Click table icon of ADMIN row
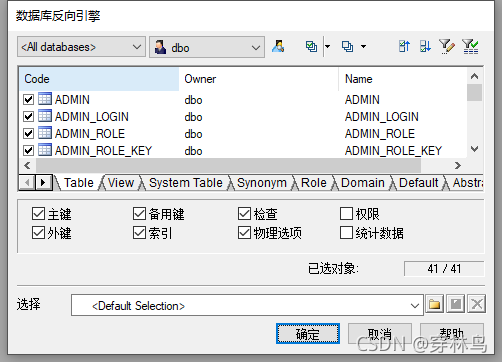Viewport: 502px width, 362px height. click(45, 99)
